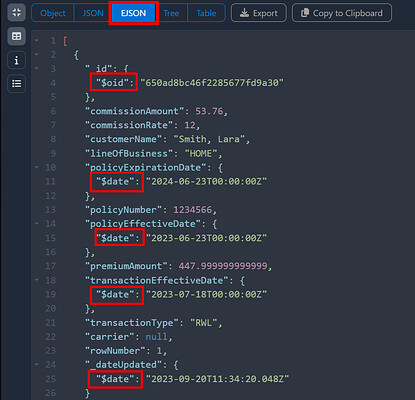
Task: Click the date "2023-06-23T00:00:00Z"
Action: click(x=206, y=238)
